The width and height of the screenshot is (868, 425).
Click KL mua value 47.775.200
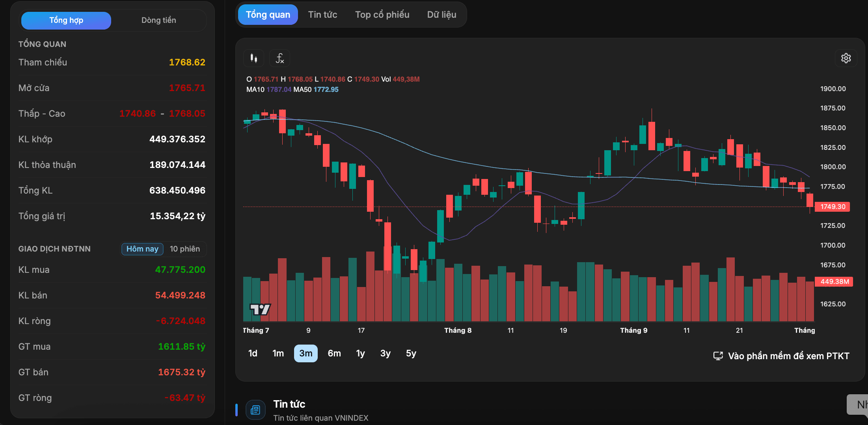click(180, 270)
